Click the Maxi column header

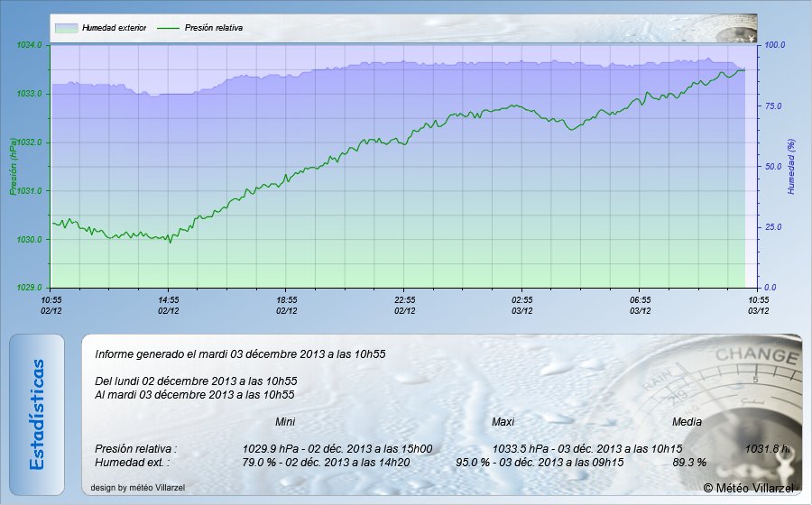pos(503,422)
